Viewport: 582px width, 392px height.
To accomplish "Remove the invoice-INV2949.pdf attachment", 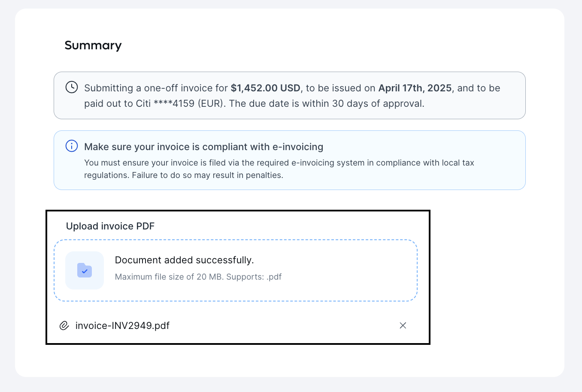I will pos(403,326).
